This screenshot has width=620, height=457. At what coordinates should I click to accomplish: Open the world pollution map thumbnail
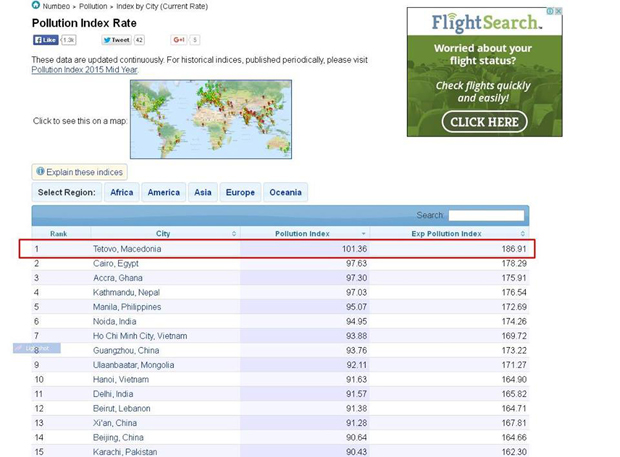(x=211, y=119)
